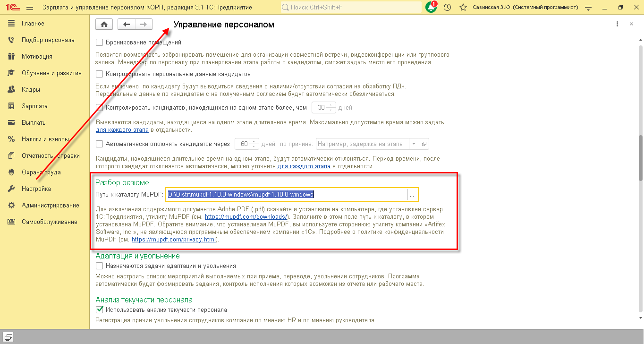
Task: Toggle Контролировать персональные данные кандидатов checkbox
Action: pyautogui.click(x=100, y=74)
